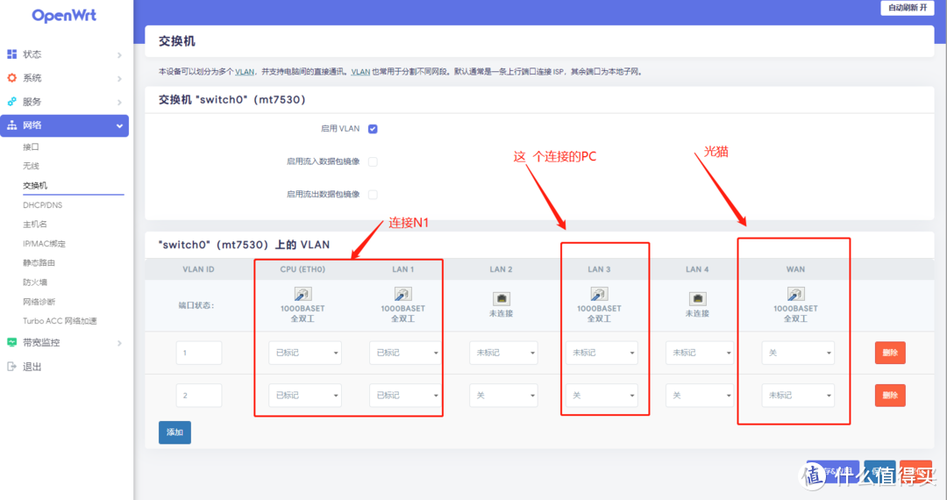Image resolution: width=947 pixels, height=500 pixels.
Task: Enable the 启用流出数据包镜像 checkbox
Action: 373,194
